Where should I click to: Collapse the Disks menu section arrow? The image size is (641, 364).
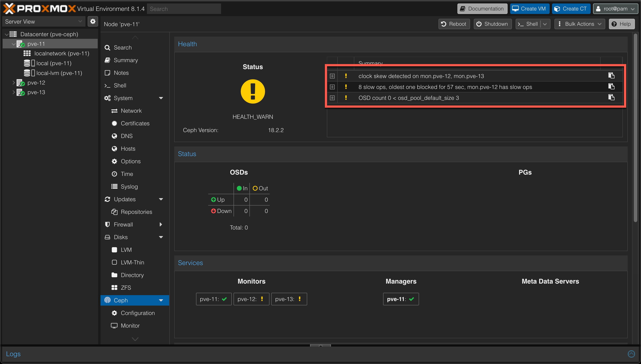point(161,237)
